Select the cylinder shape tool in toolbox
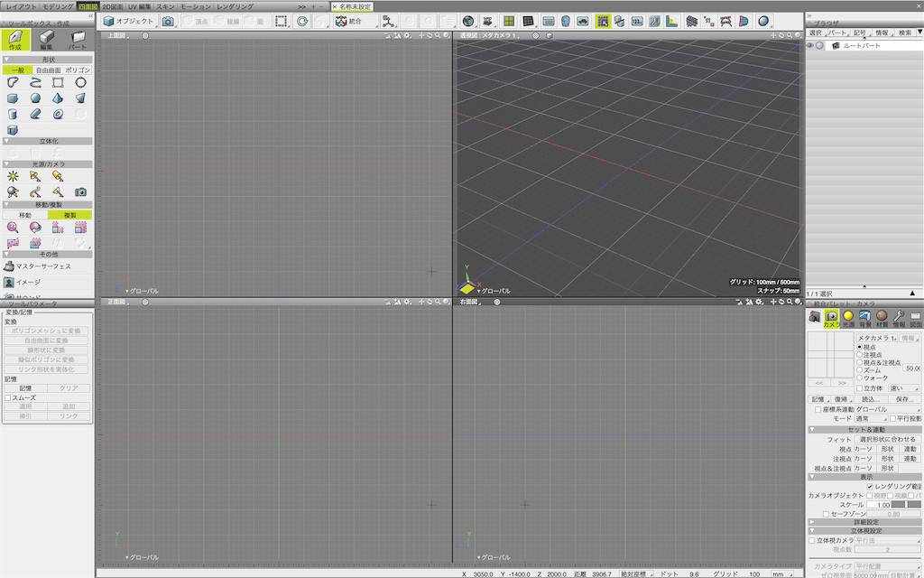 point(13,115)
